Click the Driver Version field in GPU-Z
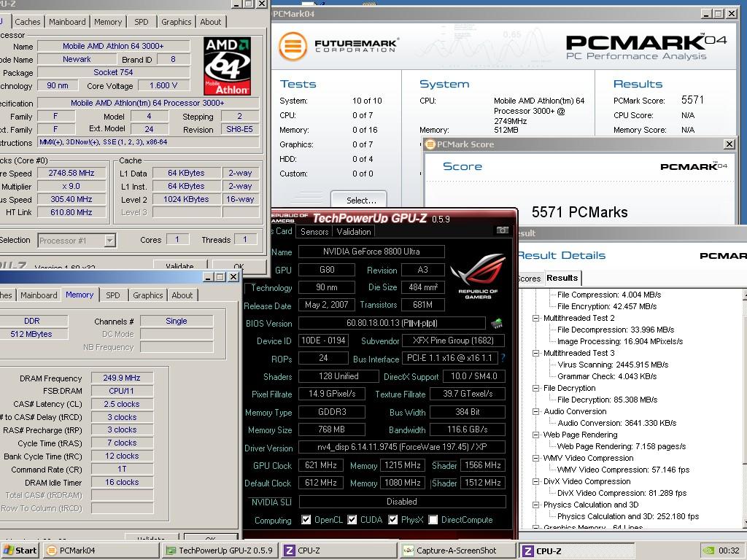Viewport: 747px width, 560px height. [x=400, y=447]
